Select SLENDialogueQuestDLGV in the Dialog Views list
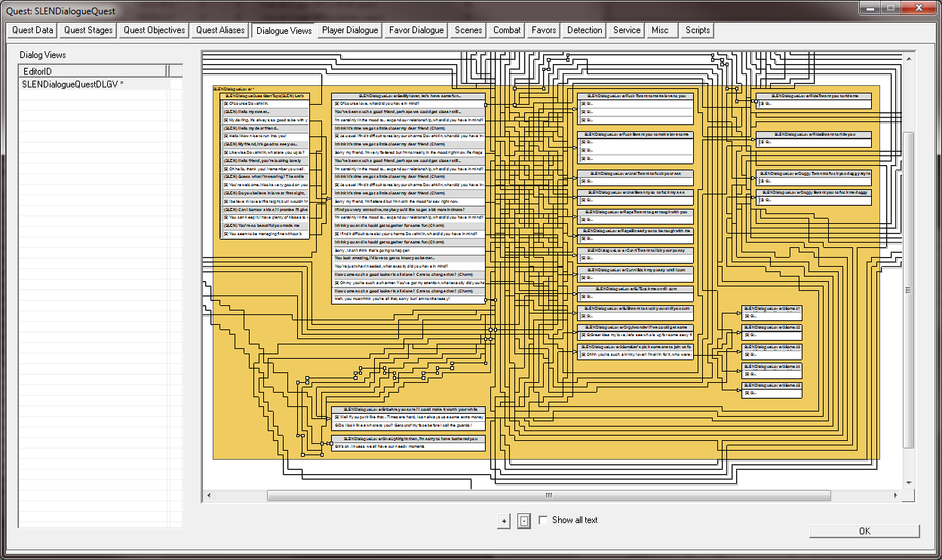The image size is (942, 560). (x=73, y=84)
